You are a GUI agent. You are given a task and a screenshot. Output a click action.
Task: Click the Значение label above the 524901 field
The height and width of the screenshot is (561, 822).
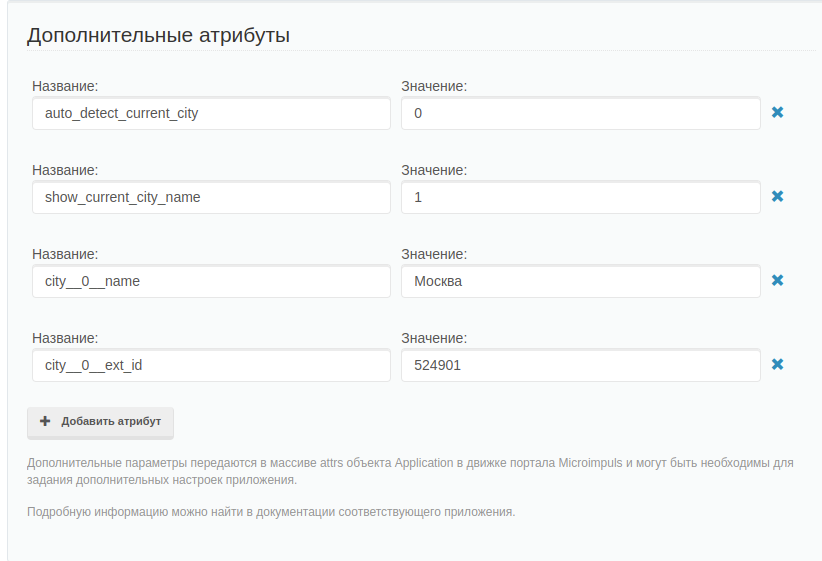point(434,338)
